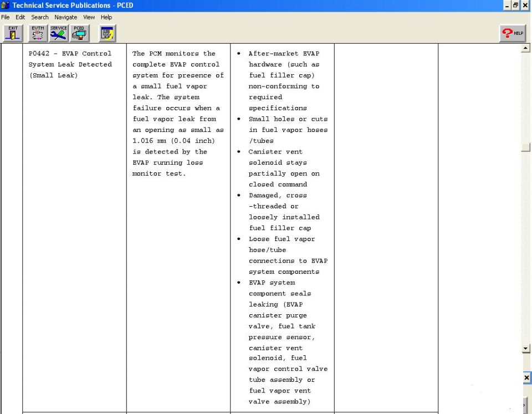Open the Edit menu

click(20, 17)
